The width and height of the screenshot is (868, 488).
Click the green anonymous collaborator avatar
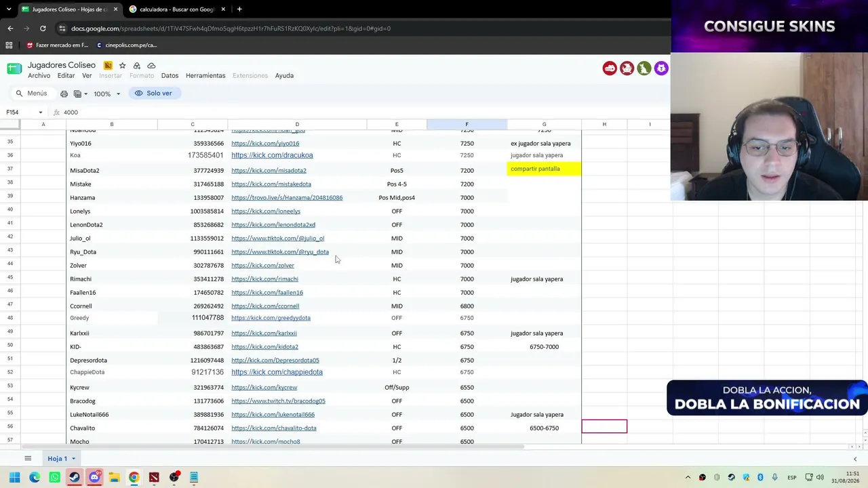click(x=644, y=68)
